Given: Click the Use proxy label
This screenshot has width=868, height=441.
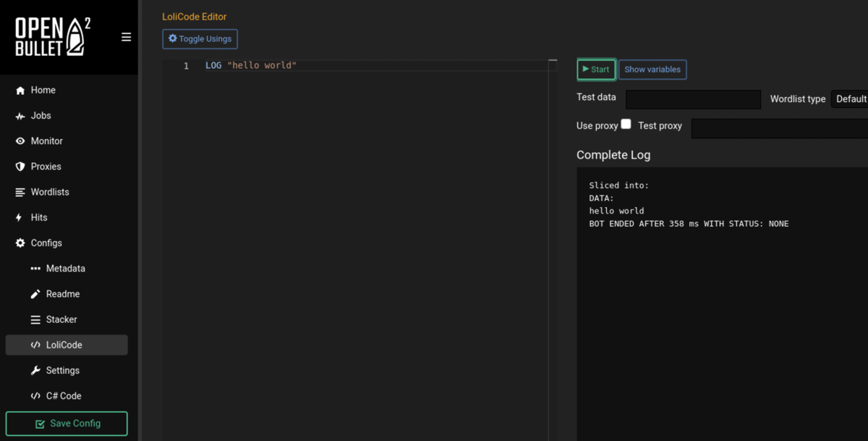Looking at the screenshot, I should [x=597, y=126].
